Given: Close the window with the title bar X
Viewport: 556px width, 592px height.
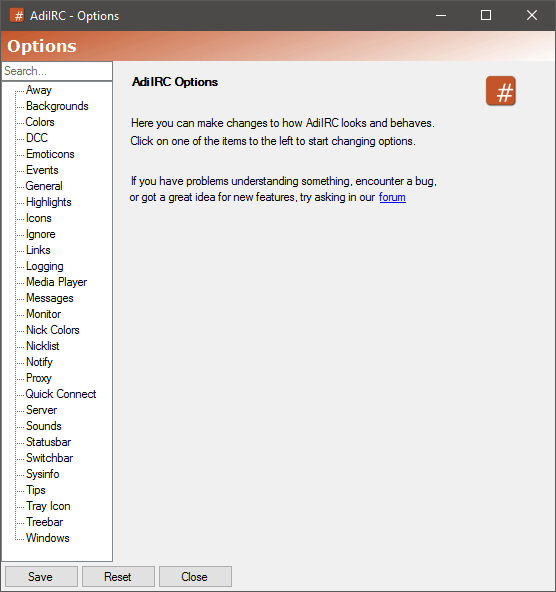Looking at the screenshot, I should pos(532,15).
